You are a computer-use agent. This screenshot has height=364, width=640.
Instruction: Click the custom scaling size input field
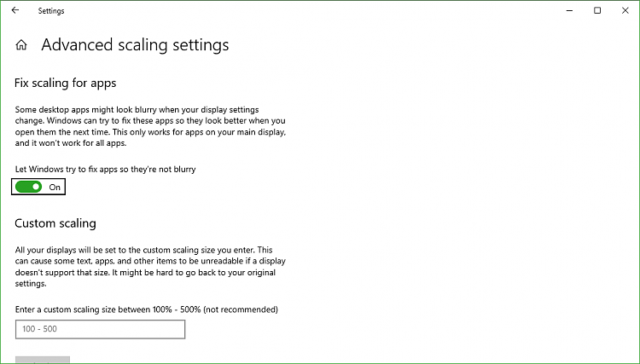coord(100,329)
